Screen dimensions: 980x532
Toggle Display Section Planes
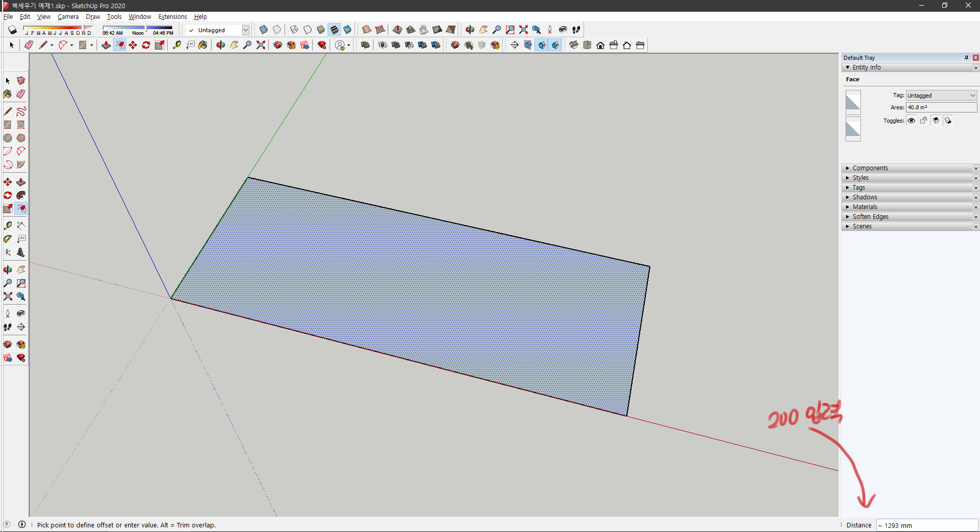pyautogui.click(x=528, y=45)
